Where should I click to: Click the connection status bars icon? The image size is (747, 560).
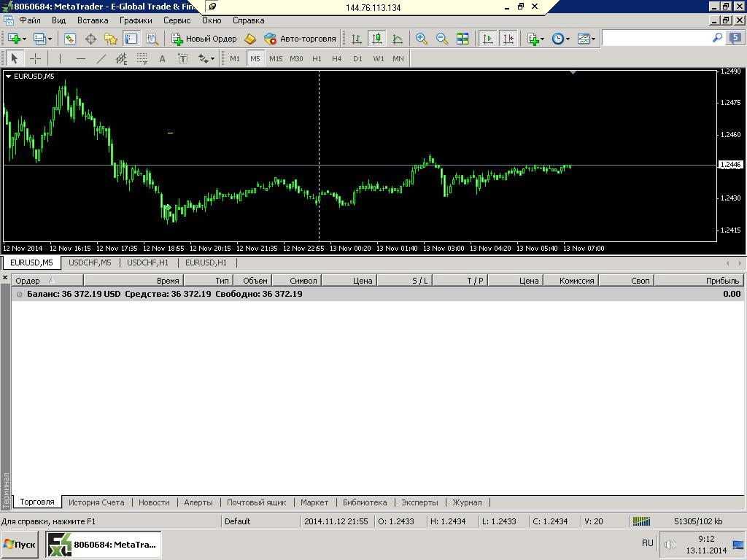tap(641, 521)
